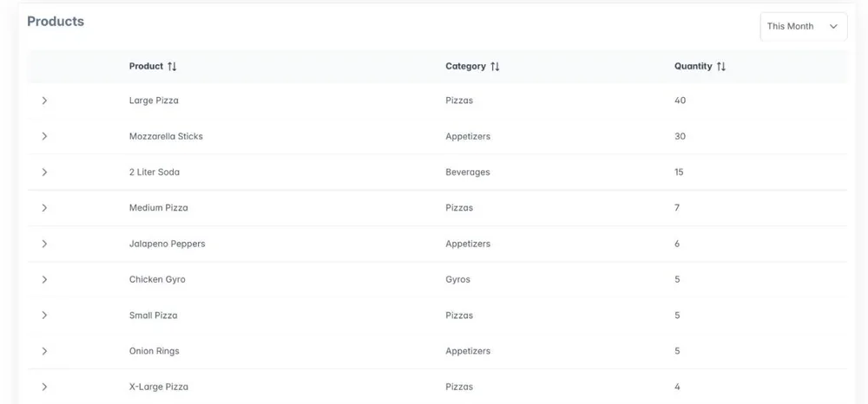
Task: Select the Chicken Gyro product name
Action: tap(157, 280)
